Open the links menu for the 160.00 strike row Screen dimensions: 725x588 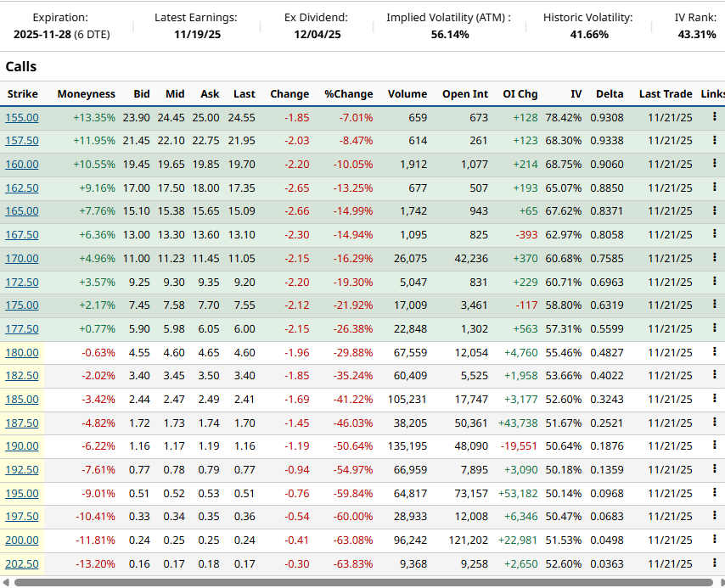[x=714, y=163]
